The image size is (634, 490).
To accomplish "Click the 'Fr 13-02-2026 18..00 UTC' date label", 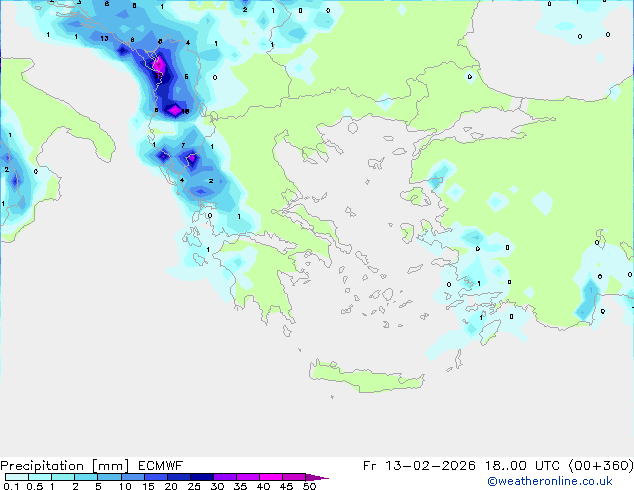I will [463, 466].
